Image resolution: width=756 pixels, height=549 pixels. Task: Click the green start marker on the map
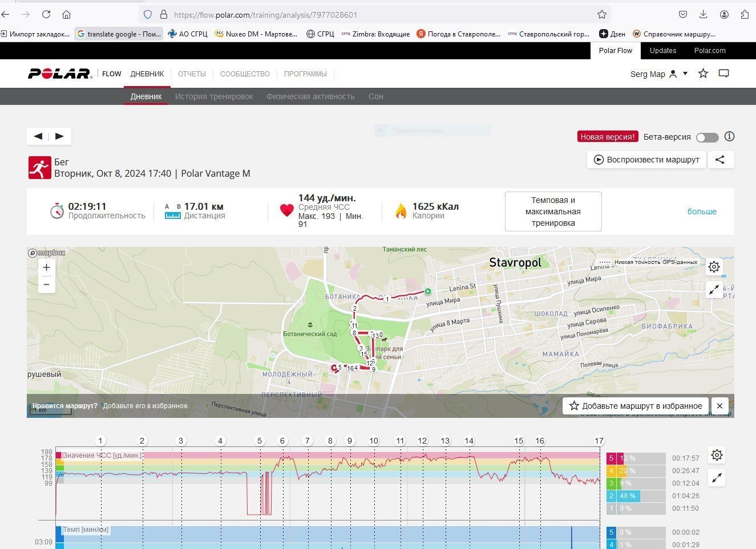pos(427,292)
